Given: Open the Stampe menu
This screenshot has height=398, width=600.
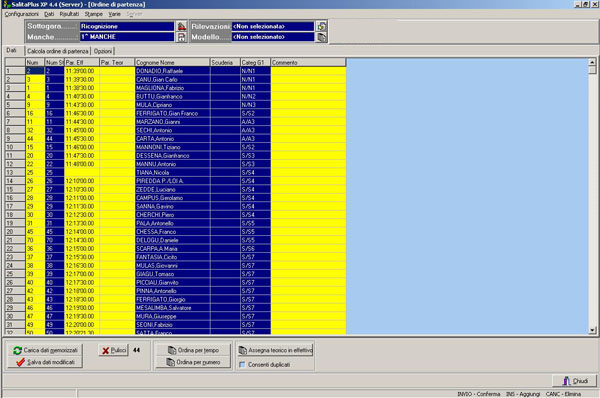Looking at the screenshot, I should click(x=94, y=14).
